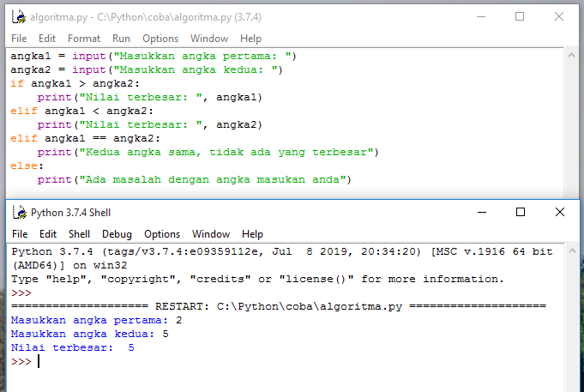
Task: Open Options menu in the editor window
Action: [160, 39]
